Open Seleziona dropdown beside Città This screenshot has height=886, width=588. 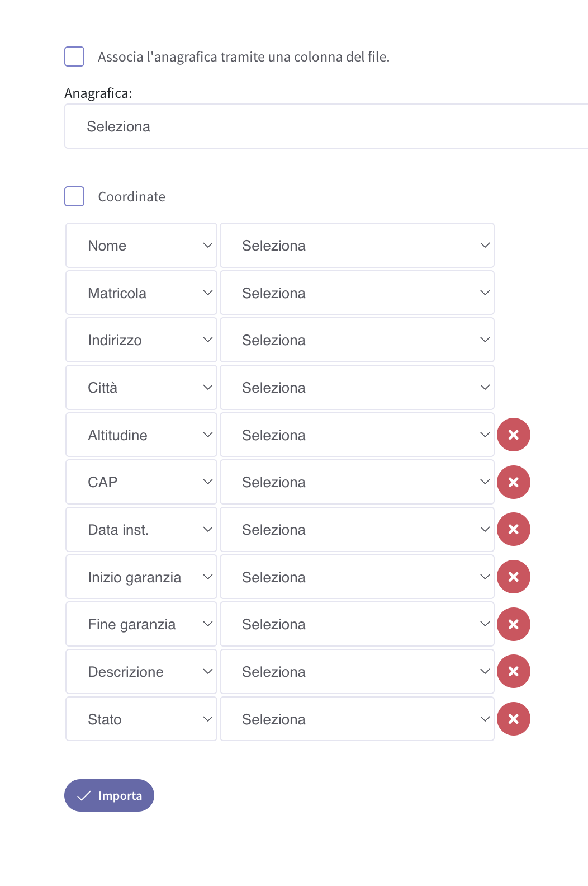(x=357, y=388)
